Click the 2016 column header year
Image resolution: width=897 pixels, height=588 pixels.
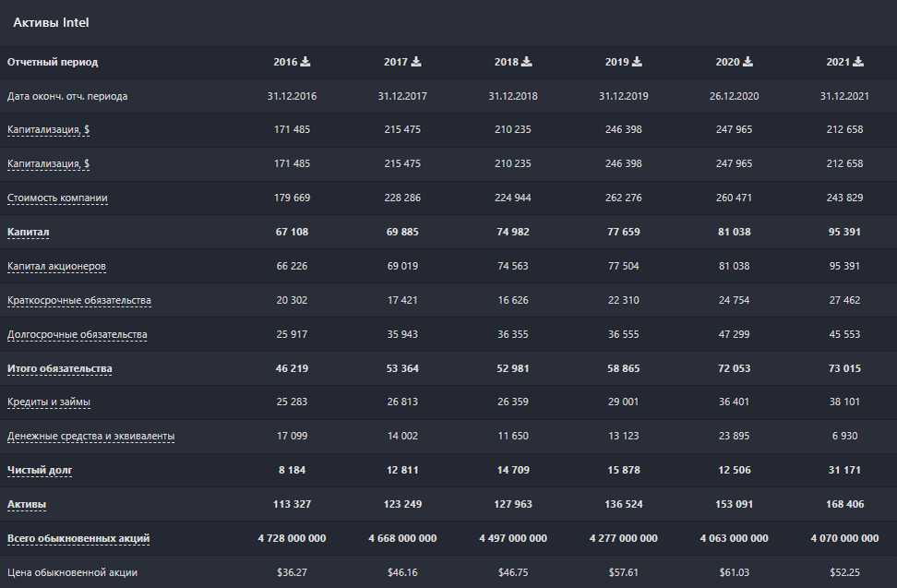tap(285, 62)
